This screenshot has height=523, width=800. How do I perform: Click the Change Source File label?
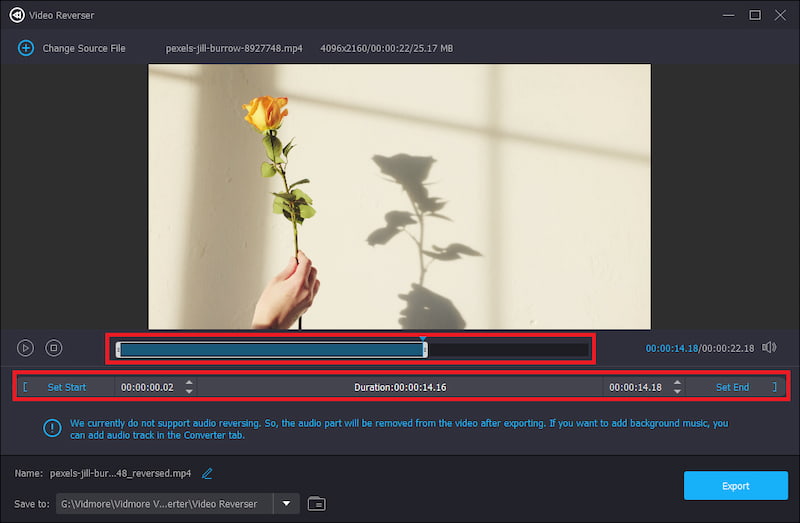[84, 48]
